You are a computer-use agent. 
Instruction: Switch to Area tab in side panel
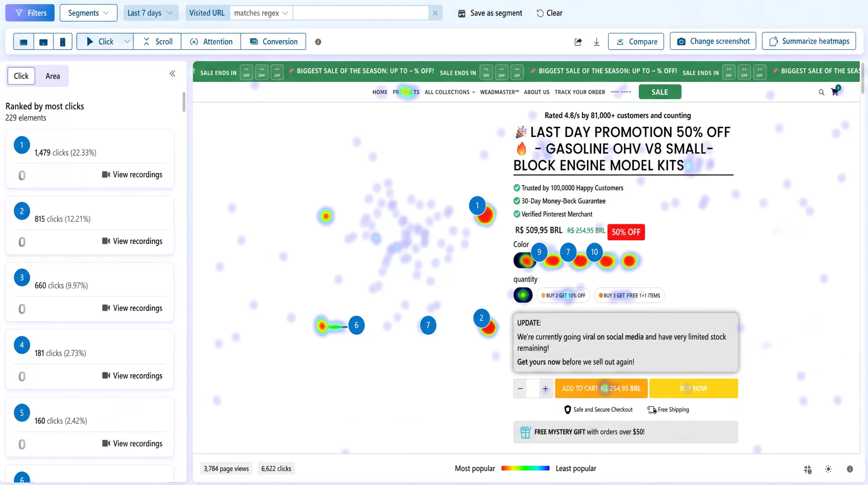click(53, 76)
